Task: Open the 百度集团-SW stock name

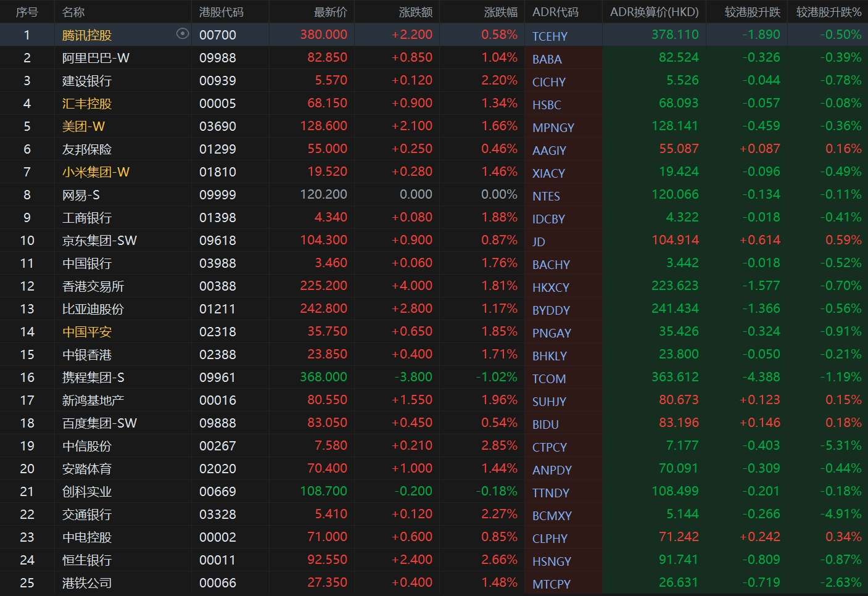Action: (99, 423)
